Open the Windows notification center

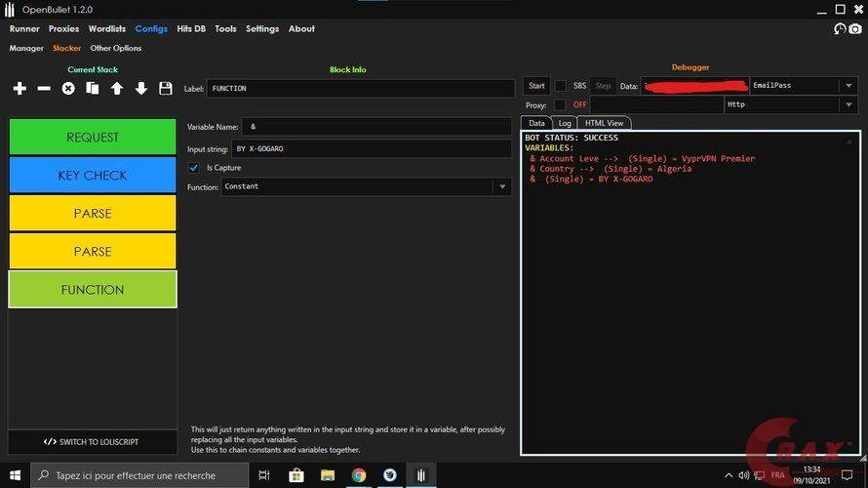pos(847,475)
